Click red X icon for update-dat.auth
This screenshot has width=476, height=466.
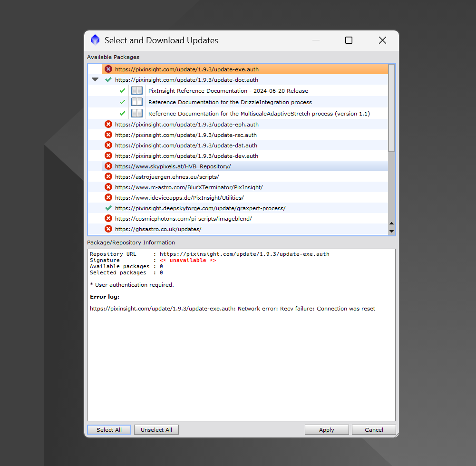click(108, 145)
